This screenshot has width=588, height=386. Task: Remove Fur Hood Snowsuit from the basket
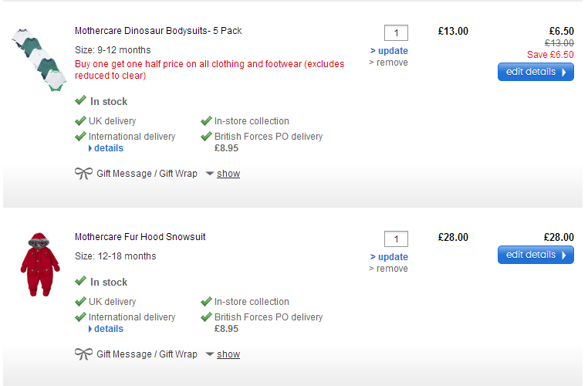pyautogui.click(x=389, y=269)
